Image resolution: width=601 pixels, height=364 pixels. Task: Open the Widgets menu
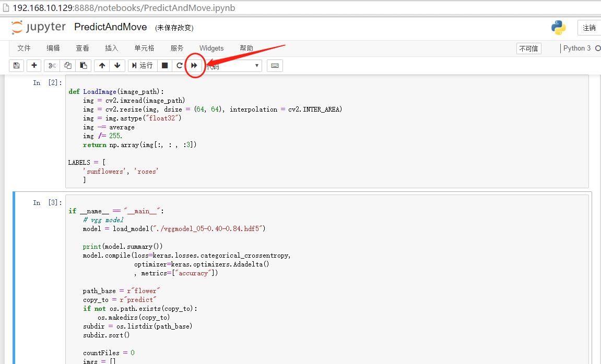pyautogui.click(x=211, y=48)
